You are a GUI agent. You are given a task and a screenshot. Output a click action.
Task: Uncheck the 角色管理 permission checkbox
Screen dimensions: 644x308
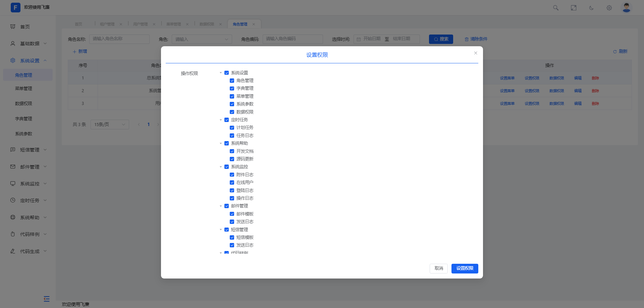[232, 81]
